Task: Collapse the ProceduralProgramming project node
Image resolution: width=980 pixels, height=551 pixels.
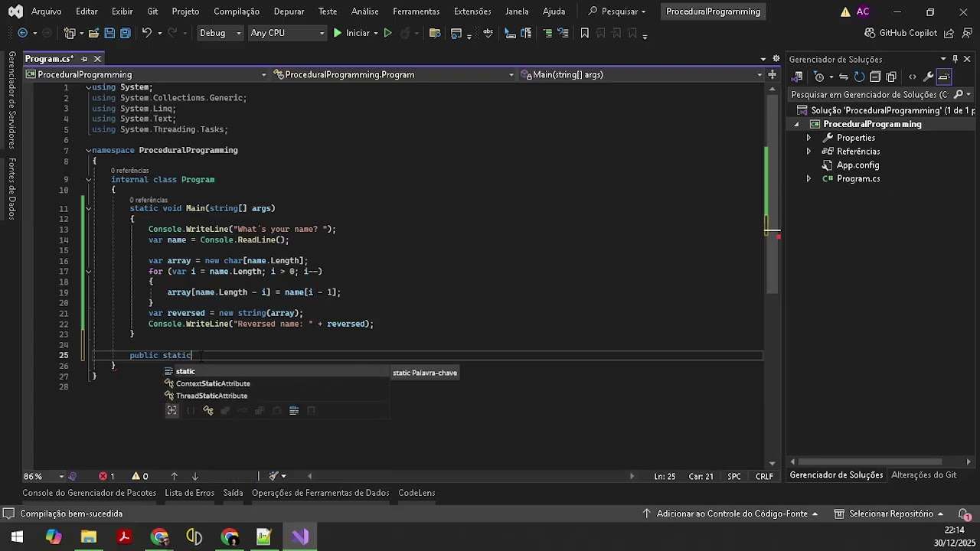Action: point(796,124)
